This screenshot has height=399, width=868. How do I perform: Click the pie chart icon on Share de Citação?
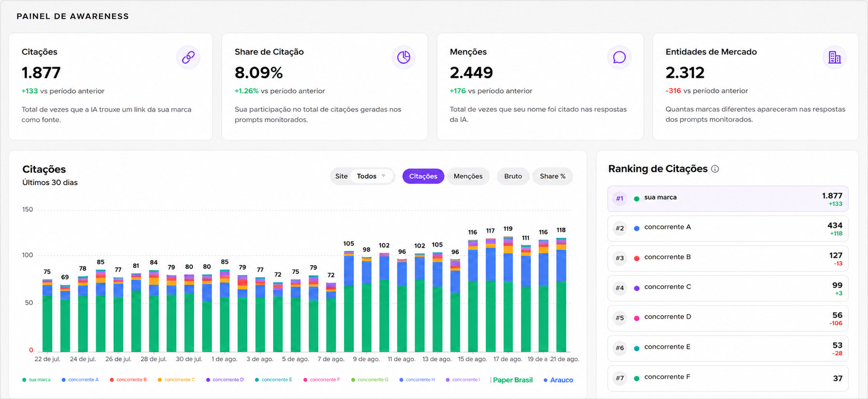(x=404, y=57)
